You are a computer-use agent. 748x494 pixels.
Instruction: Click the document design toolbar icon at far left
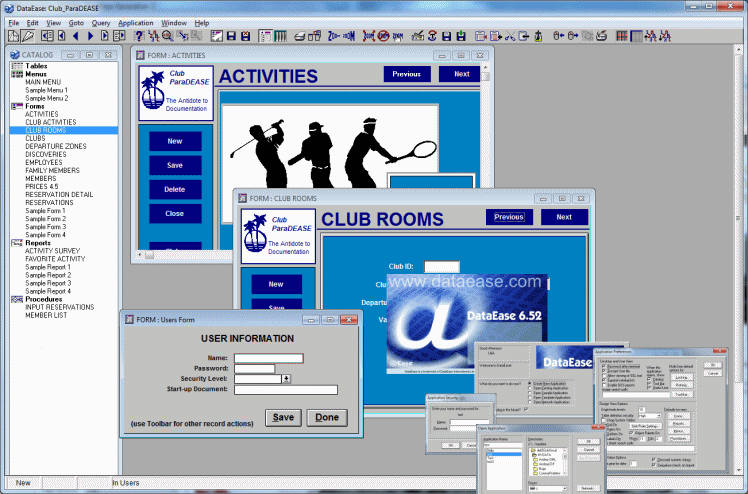13,36
